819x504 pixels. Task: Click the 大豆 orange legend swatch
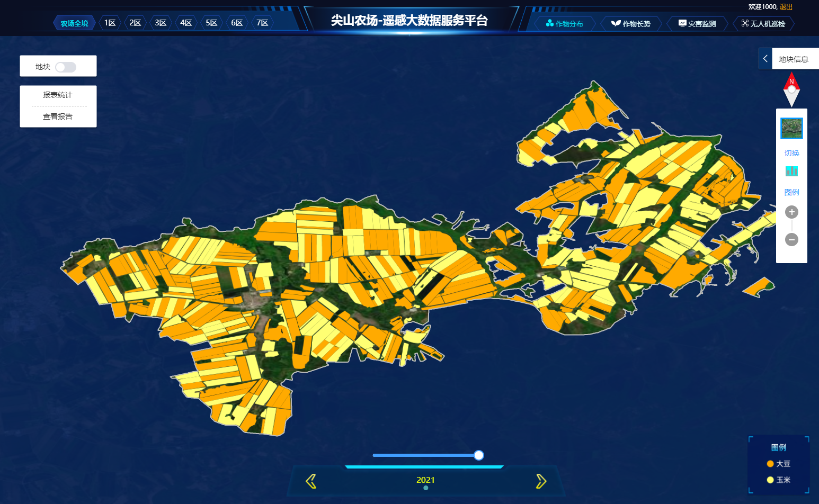770,464
